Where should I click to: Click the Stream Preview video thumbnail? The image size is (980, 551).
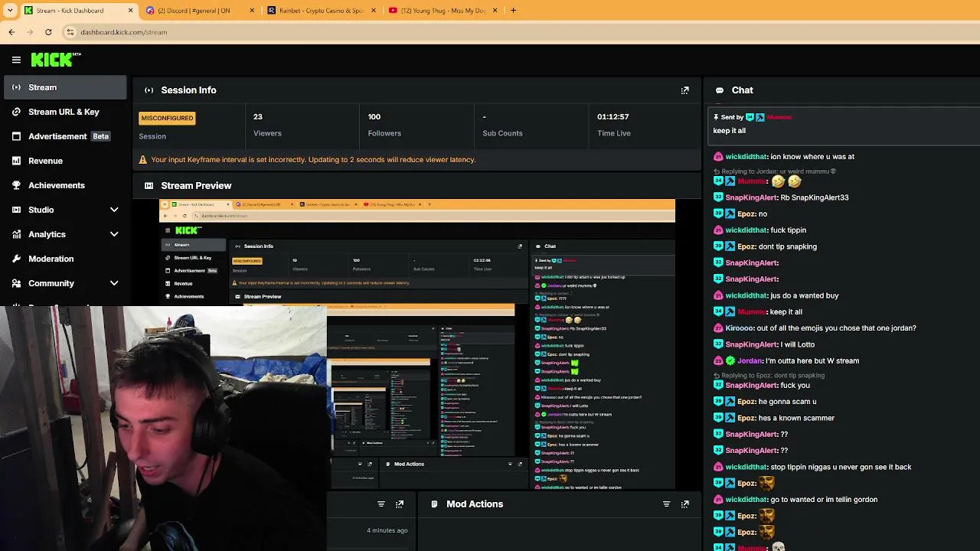coord(417,344)
